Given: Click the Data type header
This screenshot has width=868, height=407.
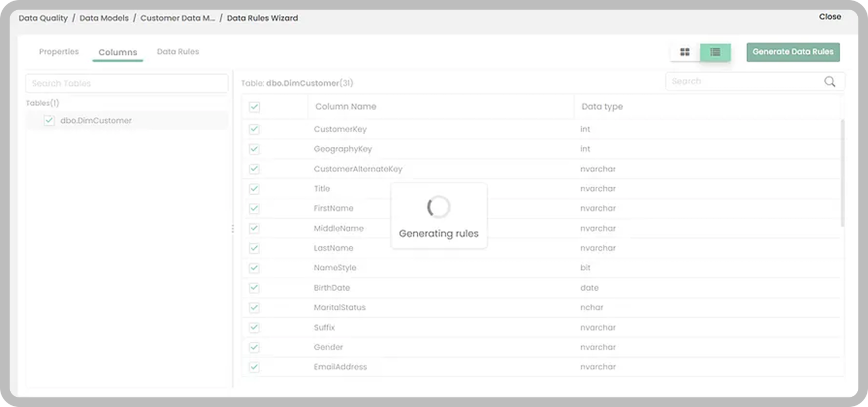Looking at the screenshot, I should point(602,107).
